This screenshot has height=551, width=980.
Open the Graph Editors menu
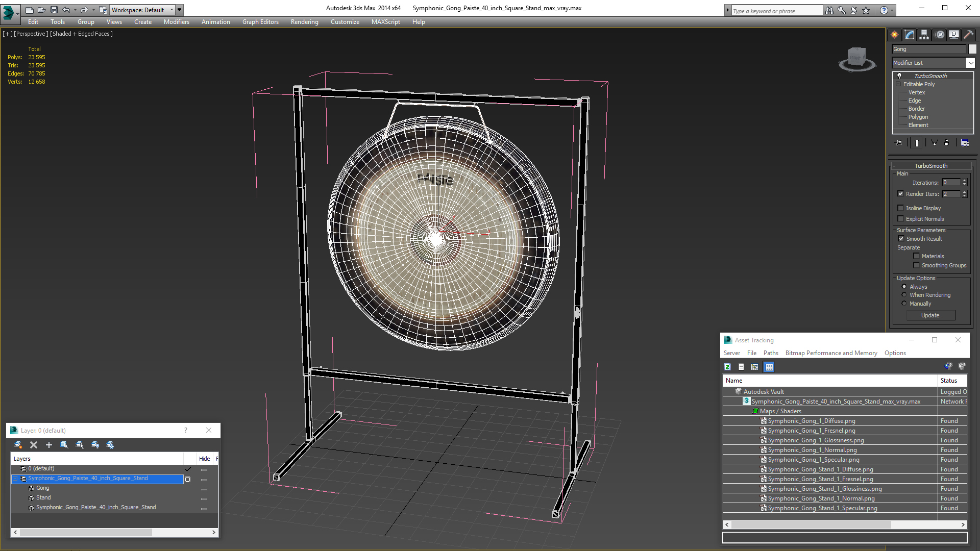(x=260, y=22)
